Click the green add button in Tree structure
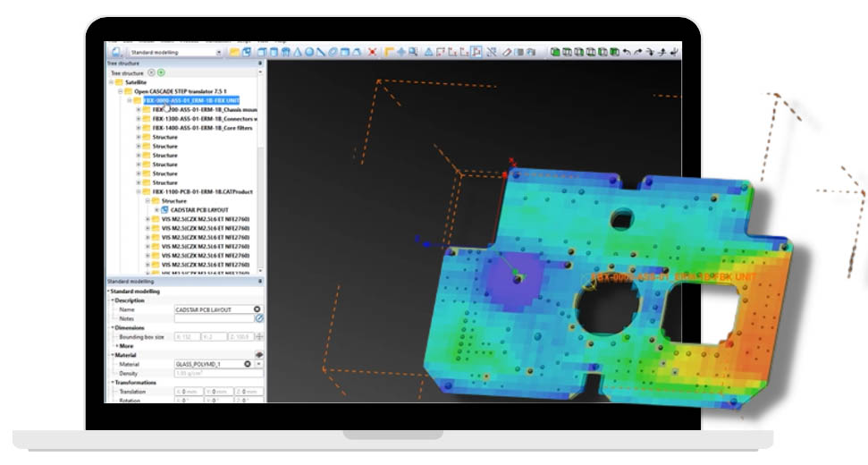 (162, 72)
